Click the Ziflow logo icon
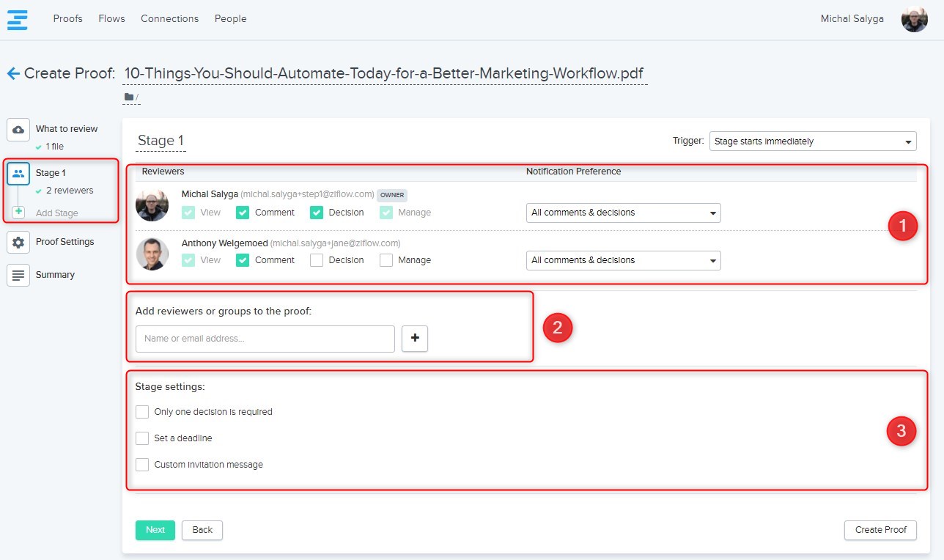Viewport: 944px width, 560px height. (18, 19)
